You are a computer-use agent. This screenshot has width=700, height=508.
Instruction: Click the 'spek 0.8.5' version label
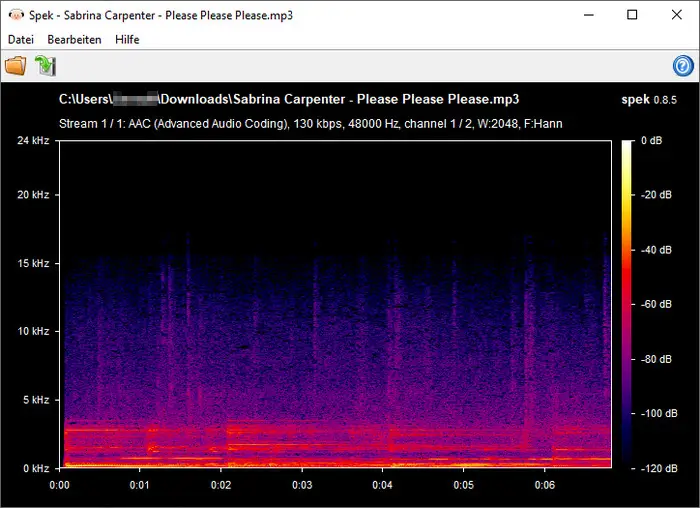pyautogui.click(x=649, y=100)
